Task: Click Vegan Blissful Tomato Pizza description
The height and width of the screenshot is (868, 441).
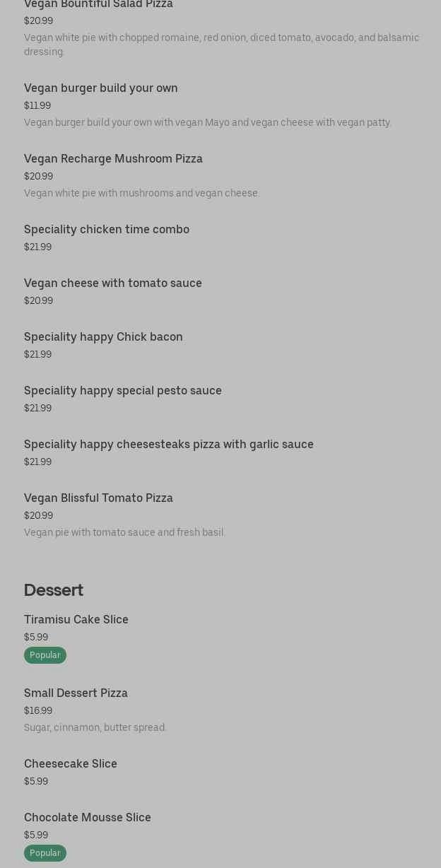Action: point(124,532)
